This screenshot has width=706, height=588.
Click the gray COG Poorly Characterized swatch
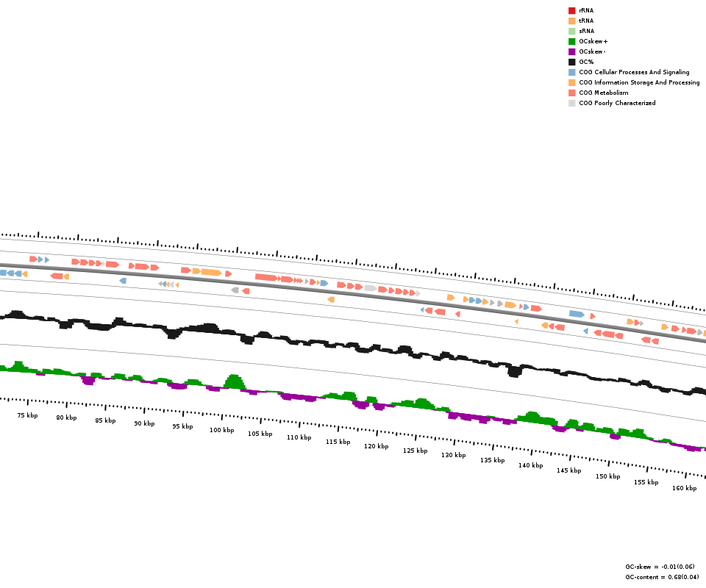click(x=571, y=103)
